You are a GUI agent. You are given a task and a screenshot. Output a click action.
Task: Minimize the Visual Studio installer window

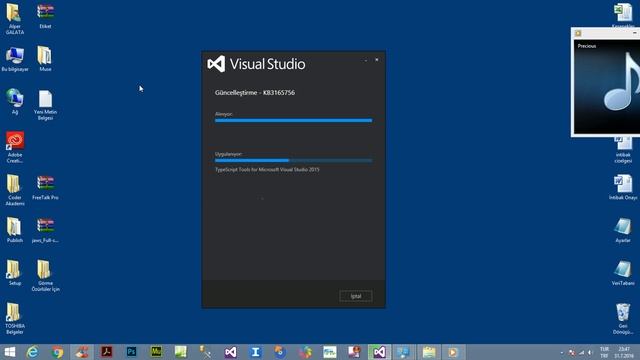[x=366, y=60]
